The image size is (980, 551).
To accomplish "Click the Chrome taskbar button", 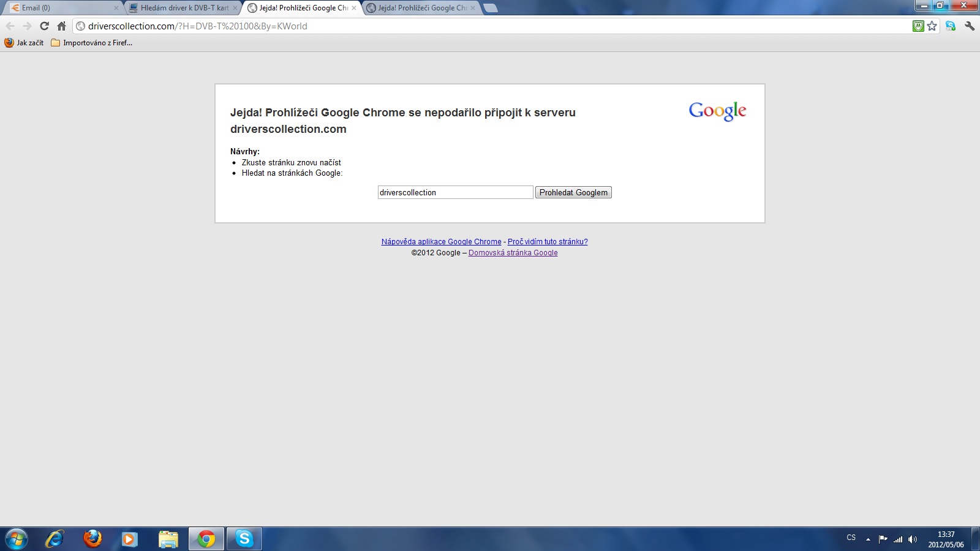I will coord(206,539).
